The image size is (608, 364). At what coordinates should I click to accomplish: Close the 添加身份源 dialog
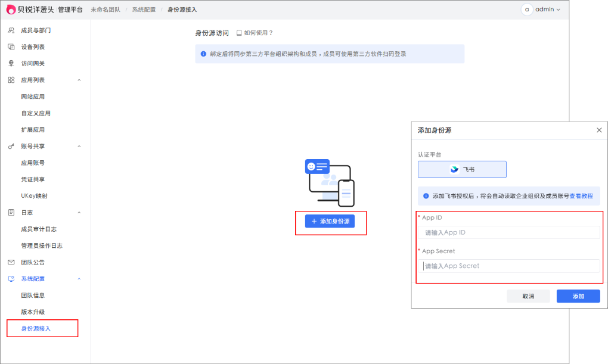(x=599, y=130)
